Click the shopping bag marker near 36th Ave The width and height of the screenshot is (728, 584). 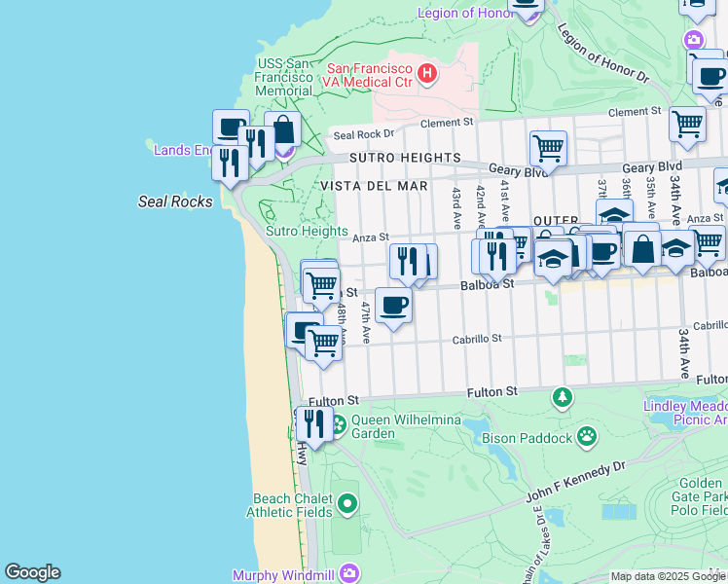pyautogui.click(x=641, y=247)
